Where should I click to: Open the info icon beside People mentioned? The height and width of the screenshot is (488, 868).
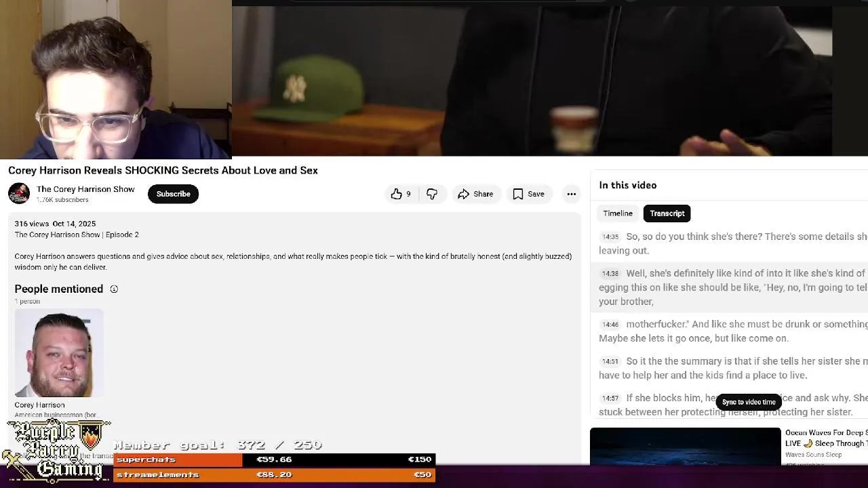coord(114,289)
